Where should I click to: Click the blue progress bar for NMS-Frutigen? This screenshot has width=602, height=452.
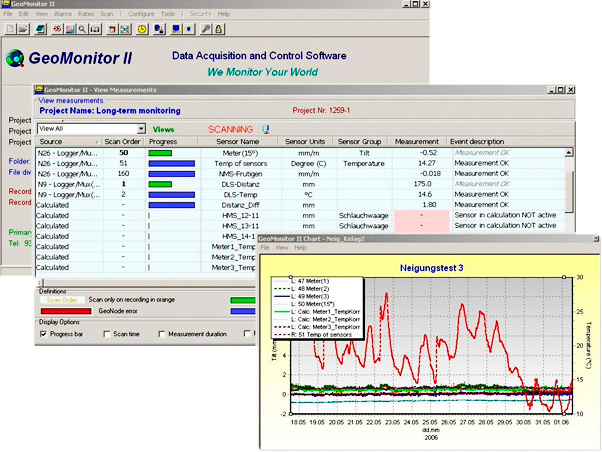(x=172, y=174)
